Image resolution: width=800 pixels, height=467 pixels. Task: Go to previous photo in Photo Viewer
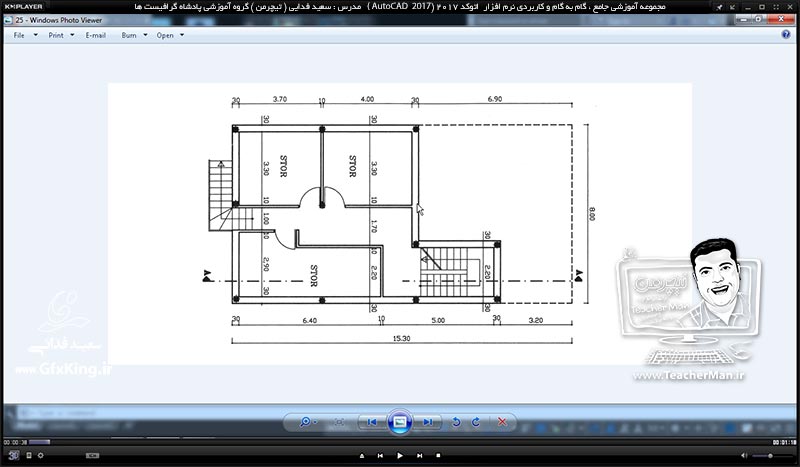371,422
